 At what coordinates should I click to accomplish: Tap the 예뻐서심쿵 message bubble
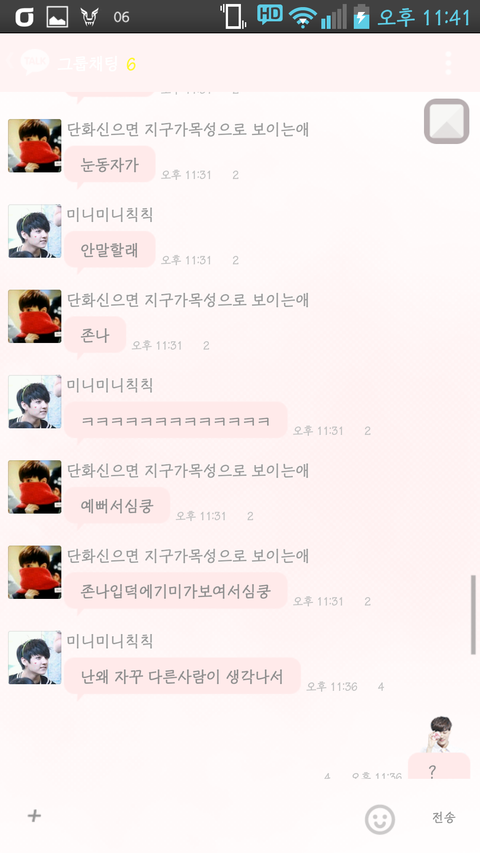pyautogui.click(x=116, y=505)
